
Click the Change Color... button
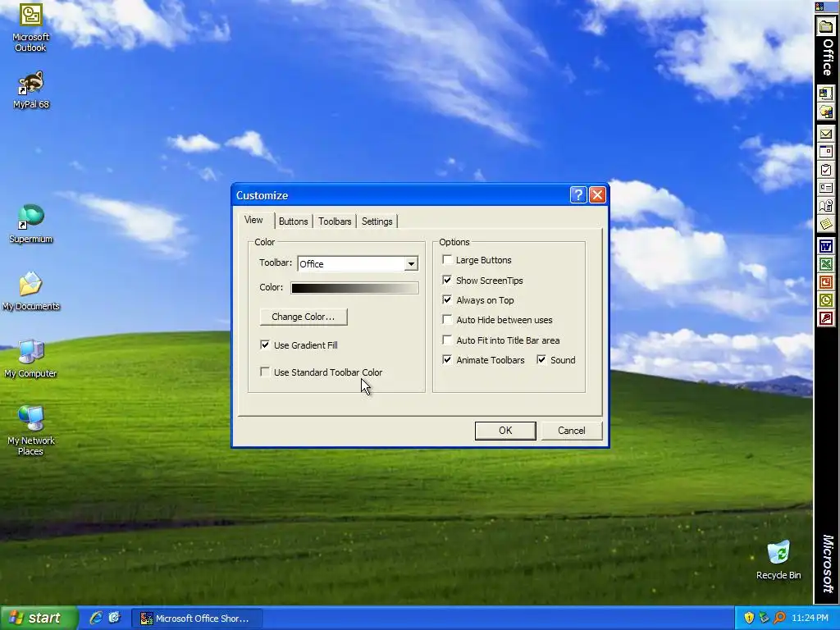[x=304, y=317]
